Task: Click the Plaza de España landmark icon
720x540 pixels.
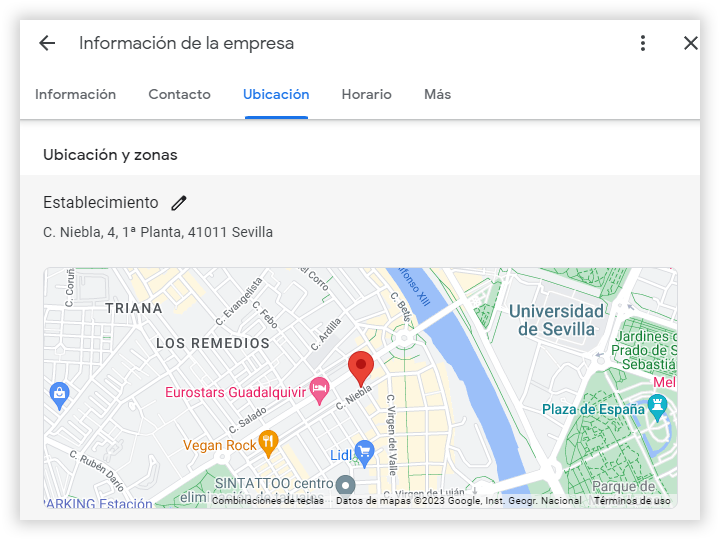Action: pos(657,407)
